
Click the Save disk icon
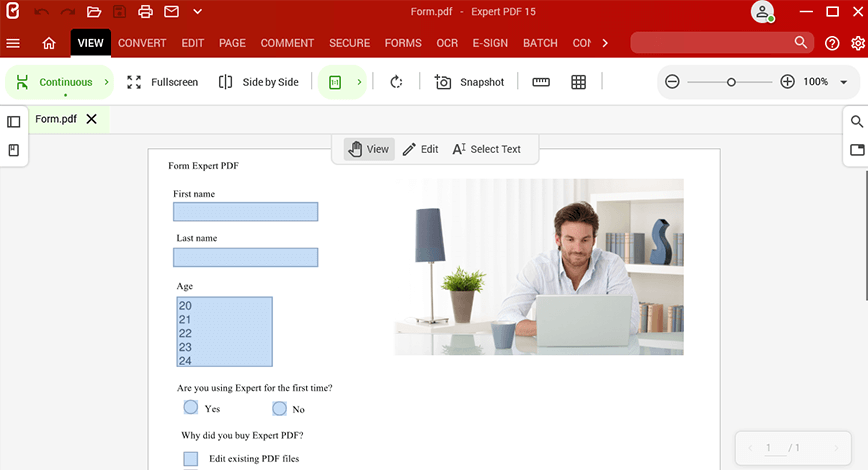point(120,12)
